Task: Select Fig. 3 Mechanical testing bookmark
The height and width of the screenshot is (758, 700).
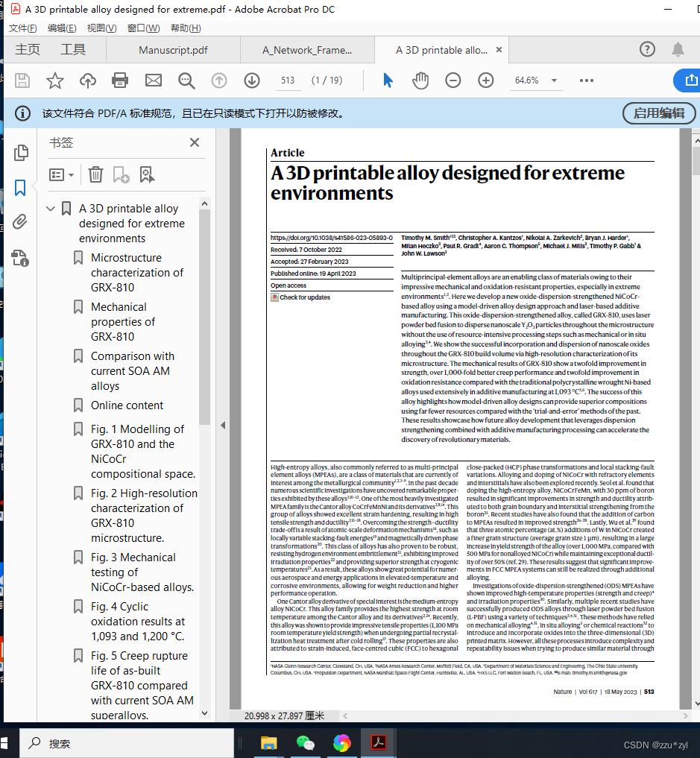Action: (142, 572)
